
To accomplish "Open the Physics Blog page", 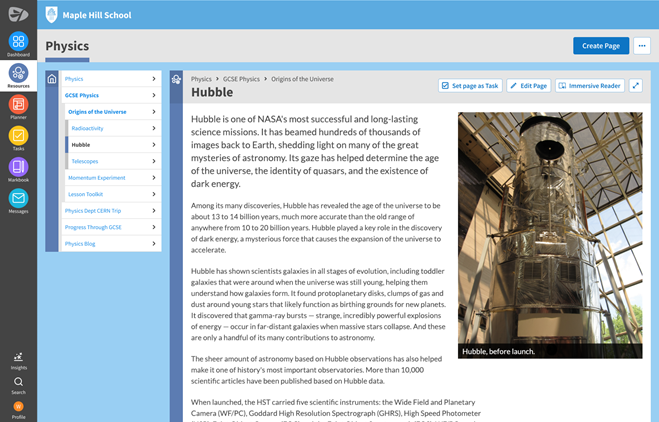I will point(80,243).
